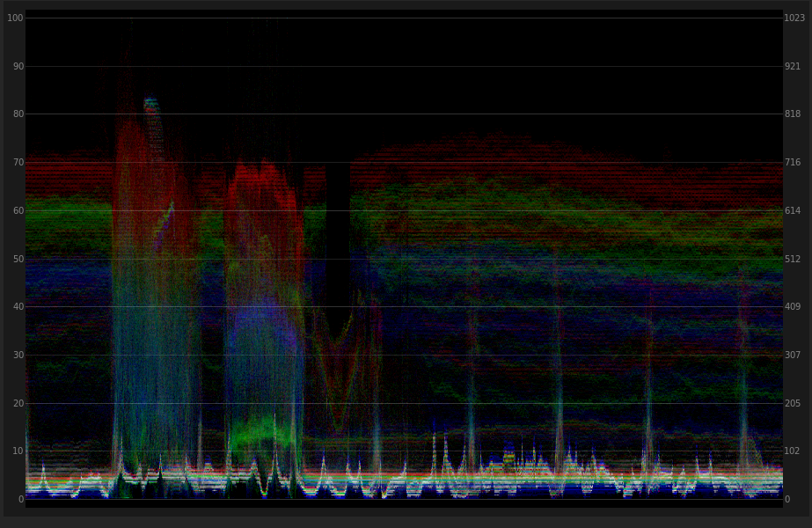This screenshot has height=528, width=812.
Task: Click the 90 percent scale label
Action: tap(18, 66)
